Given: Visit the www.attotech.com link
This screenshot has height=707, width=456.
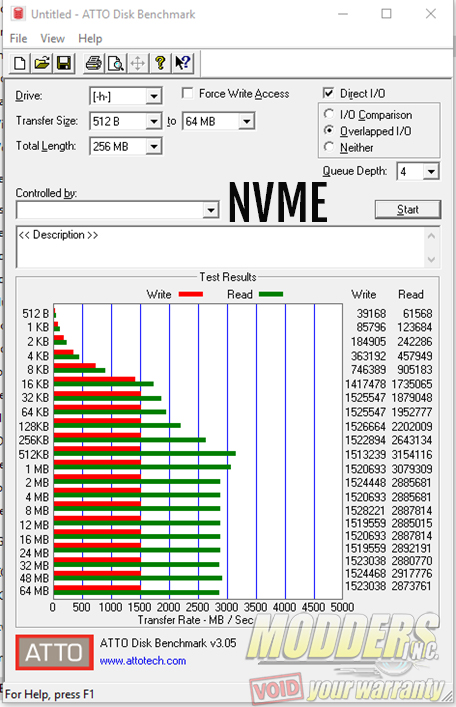Looking at the screenshot, I should point(143,661).
